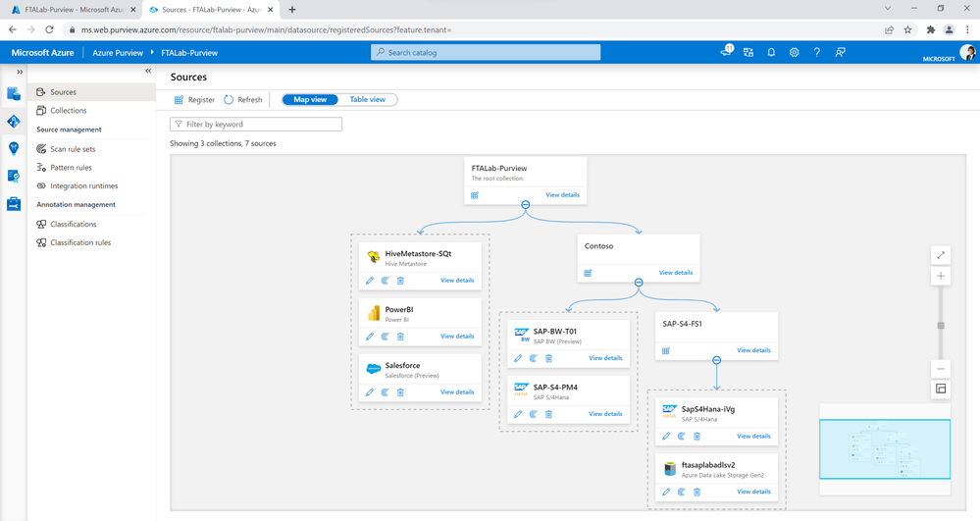Focus the Filter by keyword field

256,125
